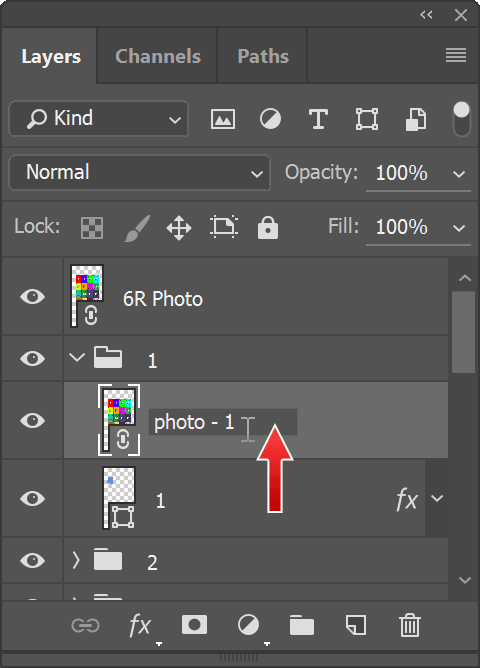
Task: Click the Lock all padlock icon
Action: tap(268, 227)
